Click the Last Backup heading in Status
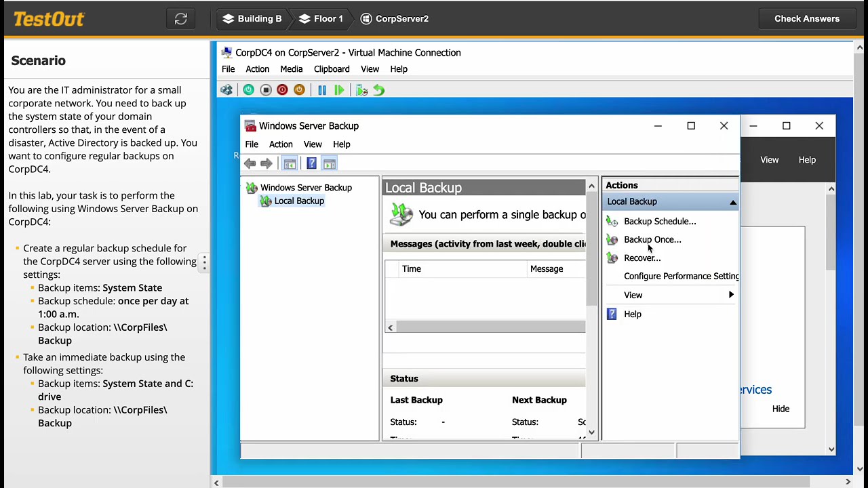The height and width of the screenshot is (488, 868). [x=416, y=400]
